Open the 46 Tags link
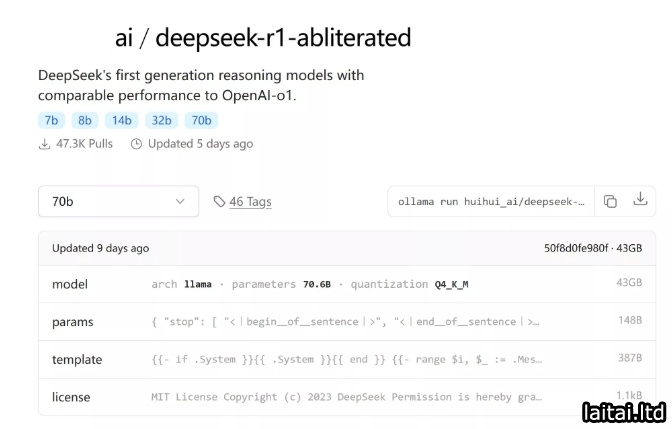 [x=250, y=202]
